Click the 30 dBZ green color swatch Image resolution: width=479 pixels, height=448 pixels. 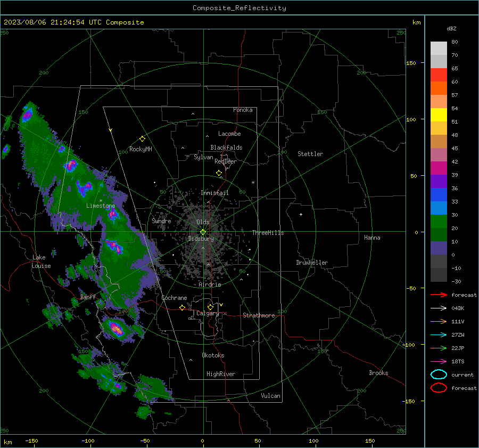click(439, 222)
